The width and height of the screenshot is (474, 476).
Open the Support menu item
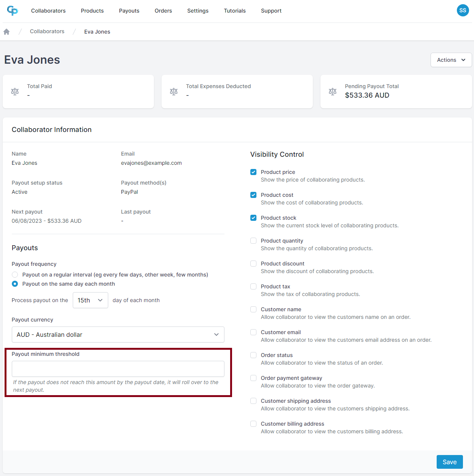(x=271, y=11)
